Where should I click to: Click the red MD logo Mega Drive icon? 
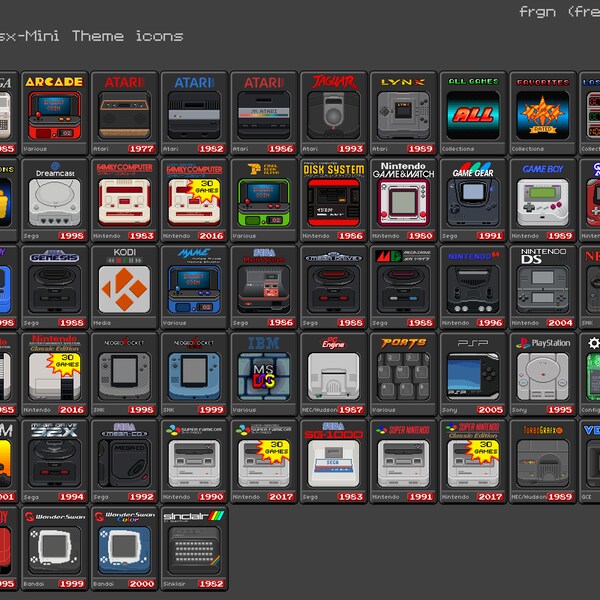[x=403, y=287]
